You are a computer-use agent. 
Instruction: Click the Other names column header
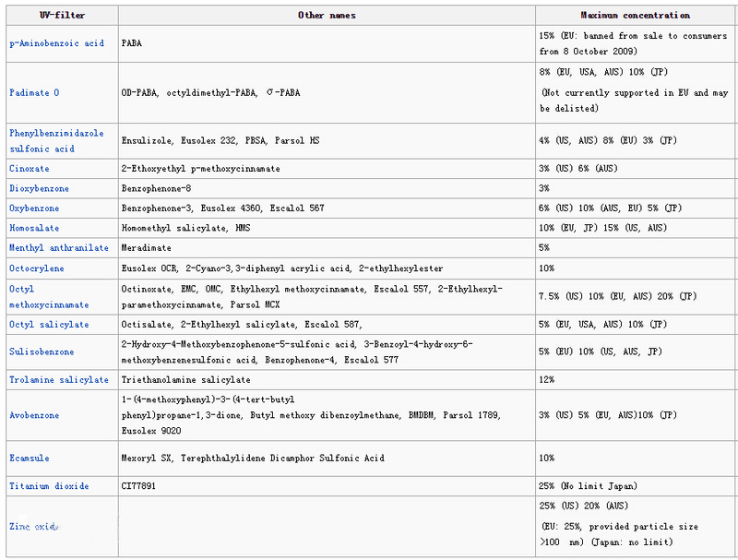(327, 16)
